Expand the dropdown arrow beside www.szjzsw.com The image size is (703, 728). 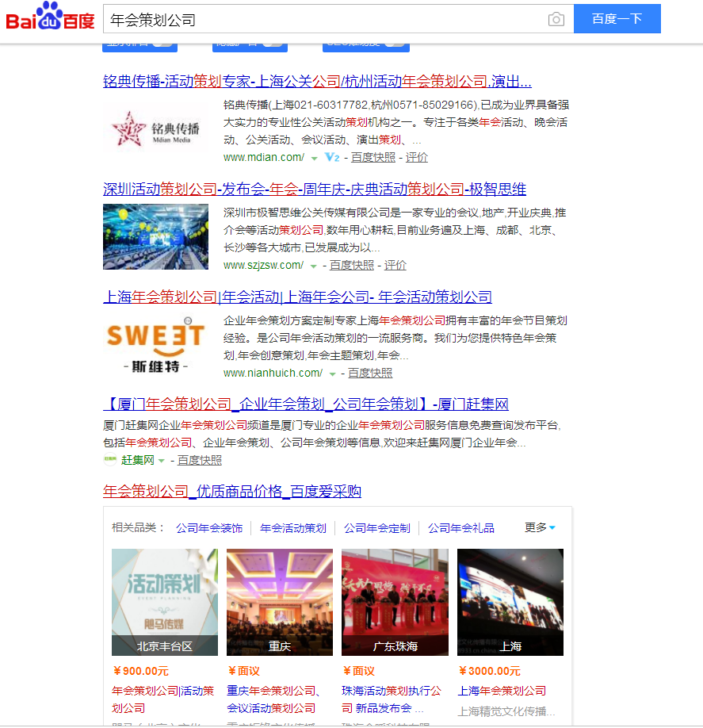coord(314,266)
